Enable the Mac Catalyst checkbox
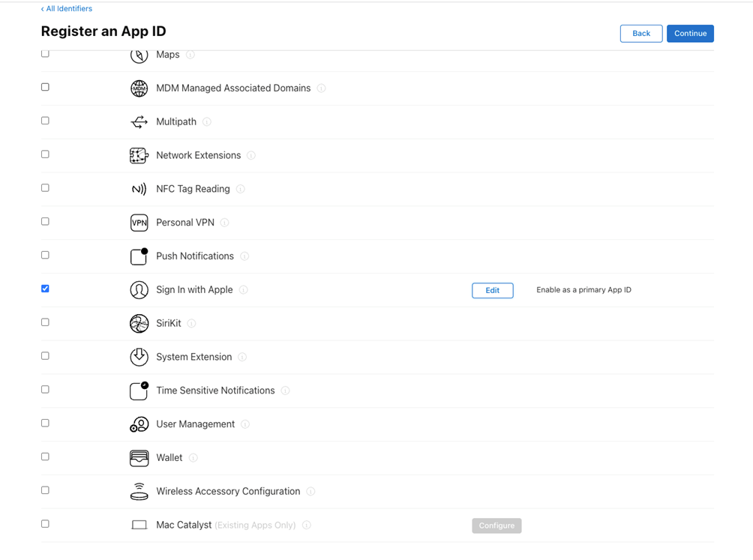Viewport: 753px width, 560px height. 45,524
